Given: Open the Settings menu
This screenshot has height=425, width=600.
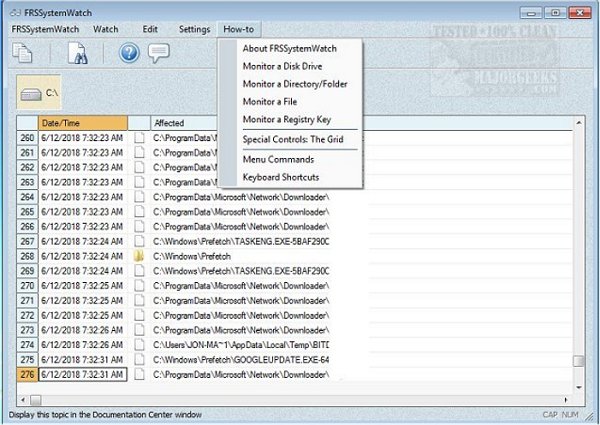Looking at the screenshot, I should 194,29.
